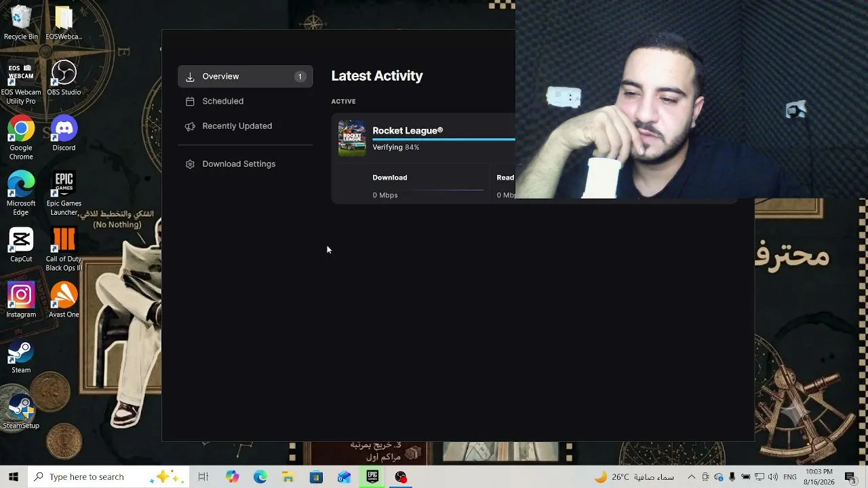The height and width of the screenshot is (488, 868).
Task: Select SteamSetup installer on desktop
Action: pyautogui.click(x=21, y=412)
